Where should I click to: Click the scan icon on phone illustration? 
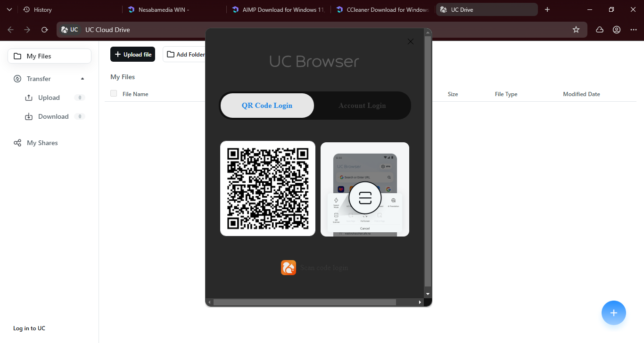tap(365, 198)
